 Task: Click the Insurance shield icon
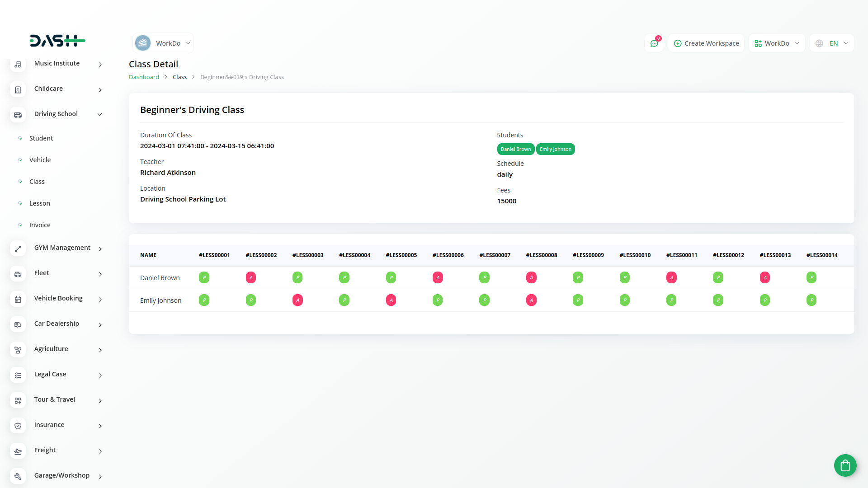click(x=18, y=426)
